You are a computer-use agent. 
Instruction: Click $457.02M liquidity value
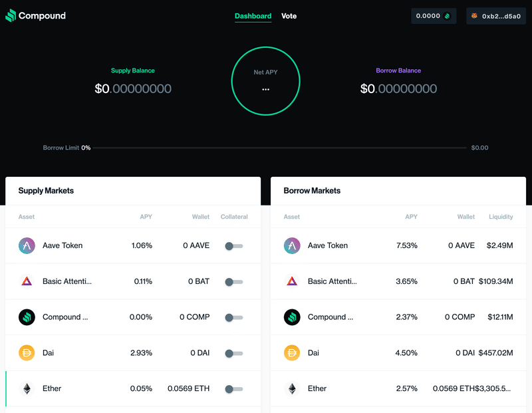pos(495,353)
